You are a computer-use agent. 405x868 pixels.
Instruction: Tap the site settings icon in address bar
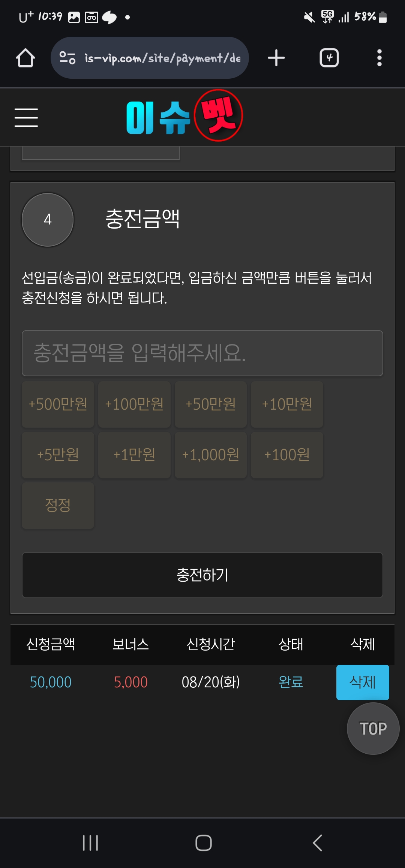click(x=67, y=58)
